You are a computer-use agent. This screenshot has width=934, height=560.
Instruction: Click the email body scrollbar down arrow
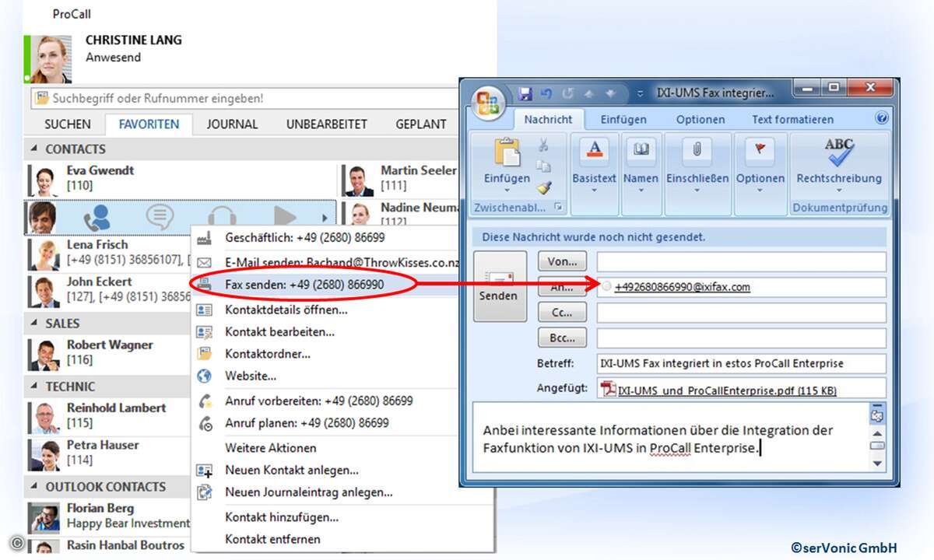(x=878, y=464)
